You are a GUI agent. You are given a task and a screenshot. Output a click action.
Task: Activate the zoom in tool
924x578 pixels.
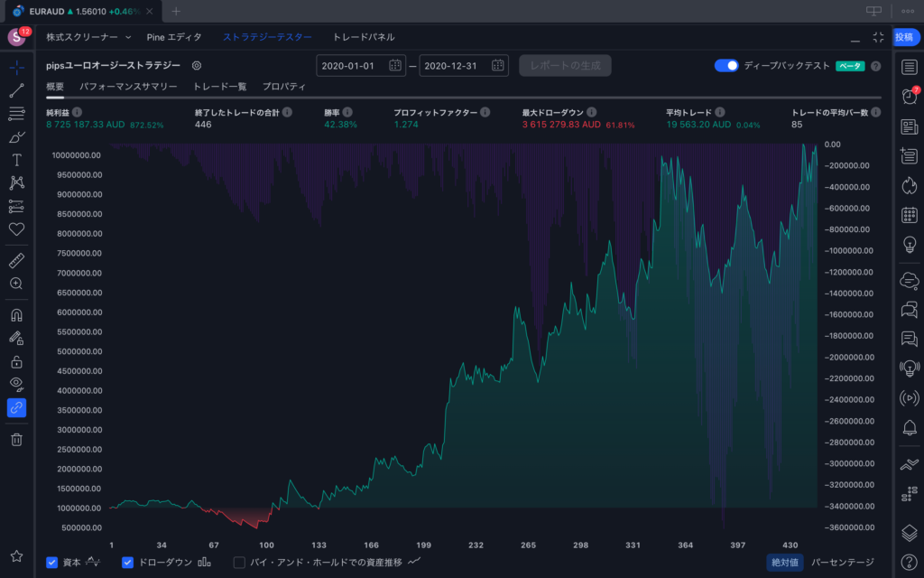tap(16, 284)
